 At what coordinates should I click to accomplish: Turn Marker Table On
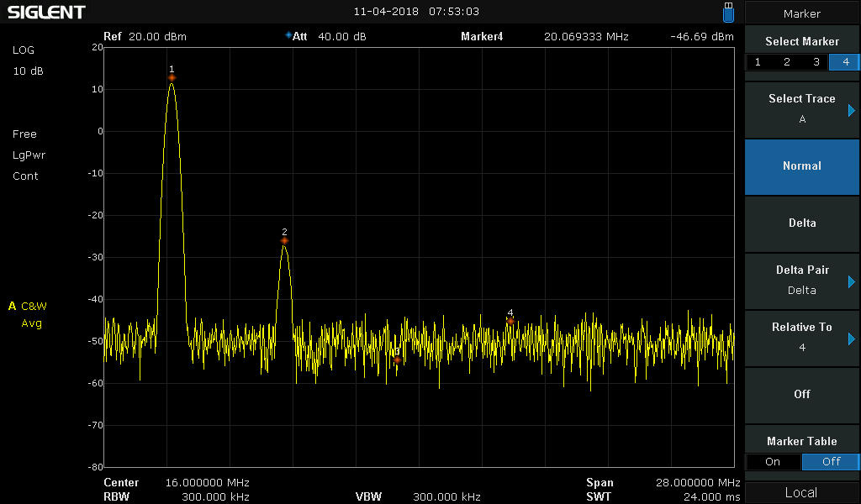click(773, 462)
